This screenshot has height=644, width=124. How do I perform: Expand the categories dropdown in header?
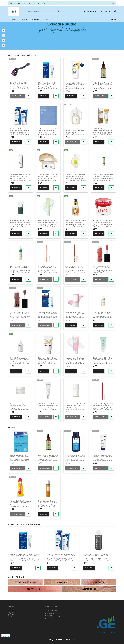click(91, 11)
